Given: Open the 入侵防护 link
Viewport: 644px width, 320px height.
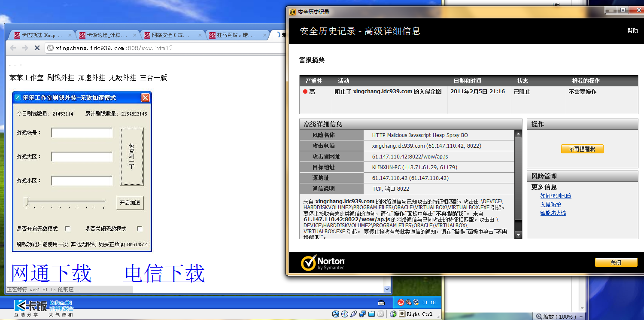Looking at the screenshot, I should point(550,204).
